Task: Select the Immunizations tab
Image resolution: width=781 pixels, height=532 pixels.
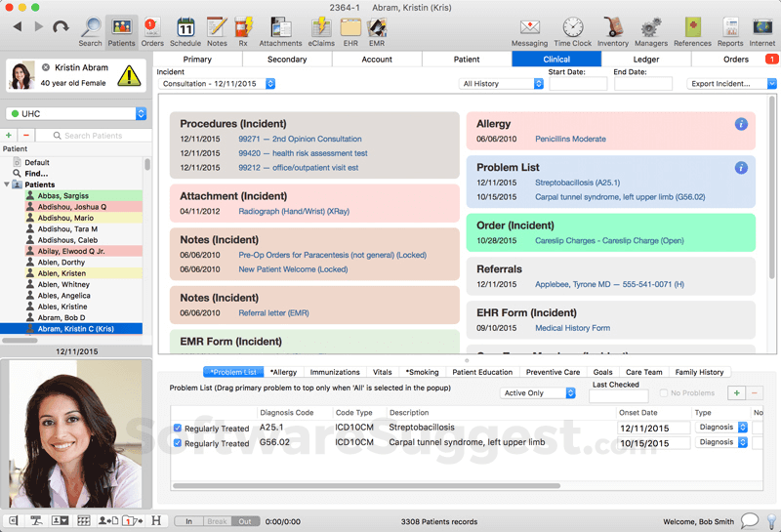Action: pyautogui.click(x=335, y=372)
